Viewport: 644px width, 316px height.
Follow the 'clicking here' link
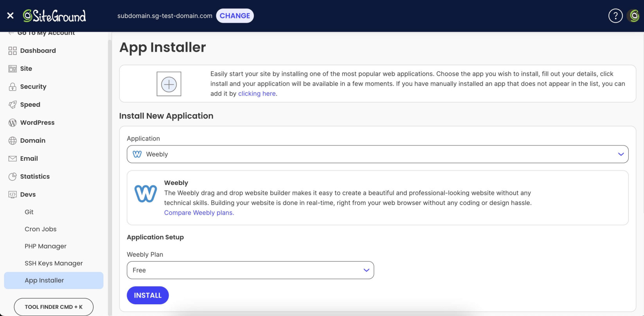click(257, 93)
